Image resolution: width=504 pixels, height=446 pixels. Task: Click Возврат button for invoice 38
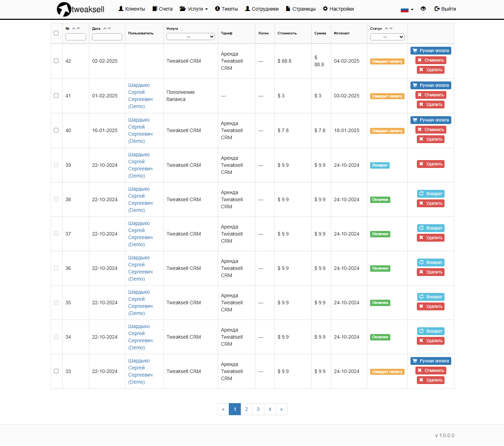coord(431,194)
